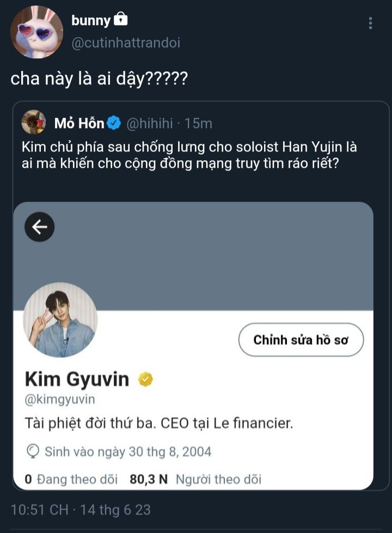Click bunny's rabbit profile avatar
The width and height of the screenshot is (392, 533).
click(37, 32)
